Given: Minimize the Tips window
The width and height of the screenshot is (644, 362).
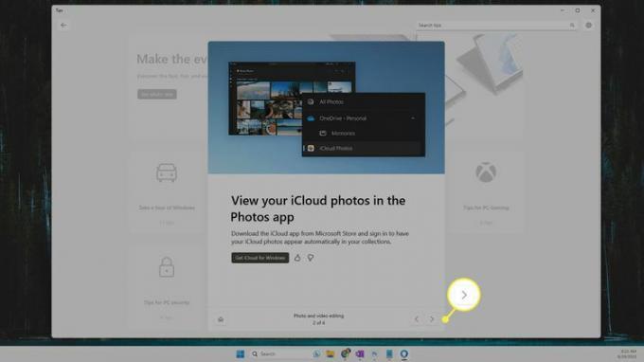Looking at the screenshot, I should point(563,10).
